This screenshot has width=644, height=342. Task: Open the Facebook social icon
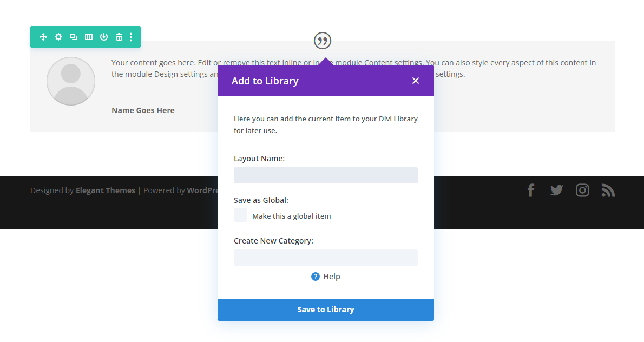coord(530,190)
